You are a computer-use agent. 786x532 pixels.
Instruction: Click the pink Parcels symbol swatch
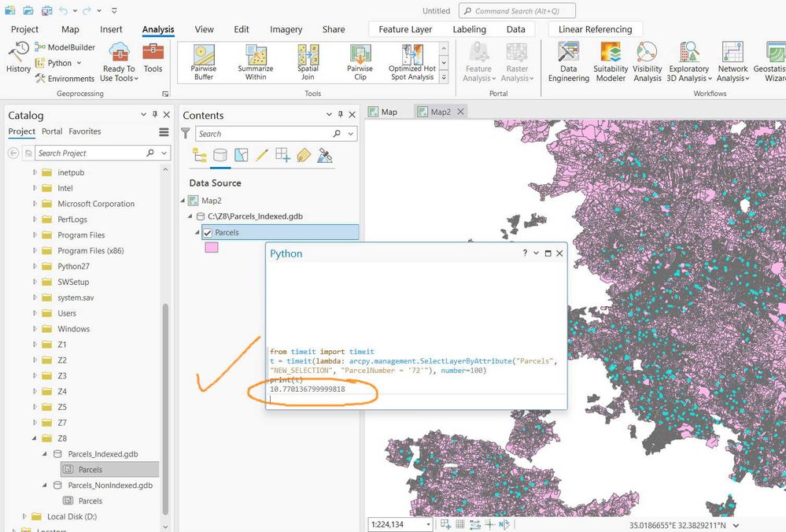[x=212, y=247]
